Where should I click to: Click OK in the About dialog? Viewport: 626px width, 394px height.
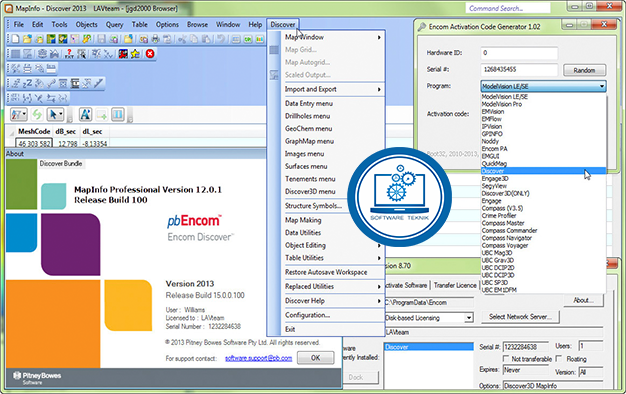(315, 358)
